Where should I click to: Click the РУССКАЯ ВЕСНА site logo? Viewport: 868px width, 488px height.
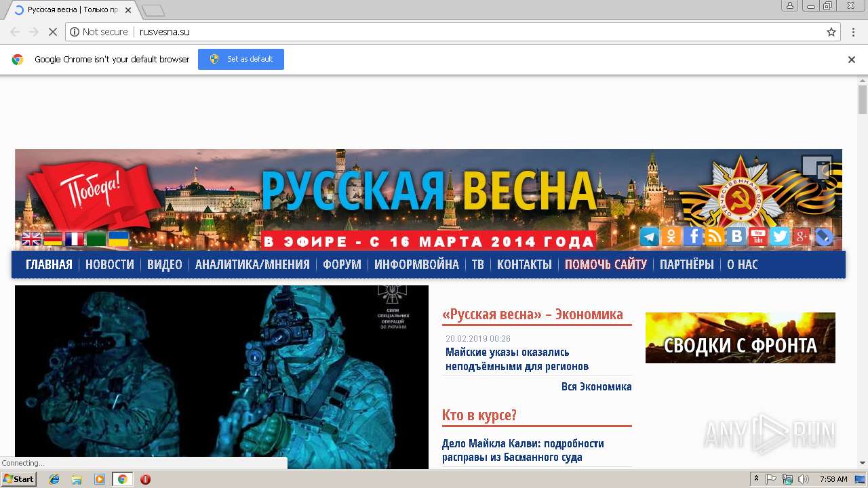coord(429,191)
